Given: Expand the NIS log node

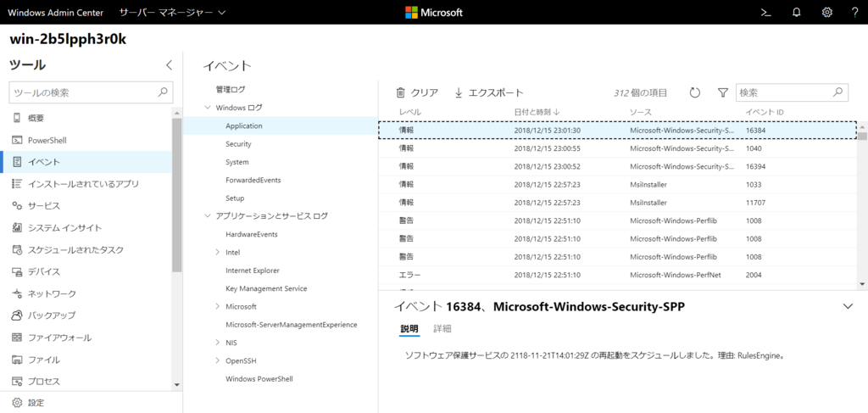Looking at the screenshot, I should pyautogui.click(x=218, y=343).
